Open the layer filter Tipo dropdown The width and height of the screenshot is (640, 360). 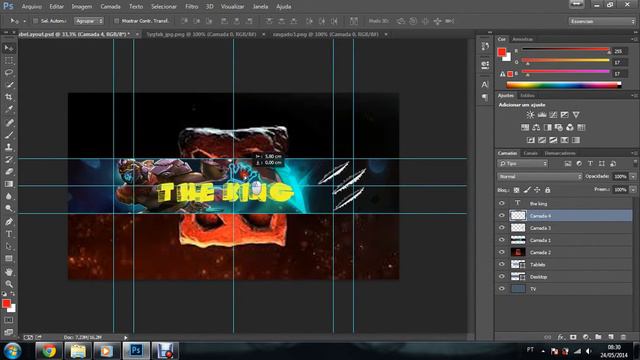(522, 164)
